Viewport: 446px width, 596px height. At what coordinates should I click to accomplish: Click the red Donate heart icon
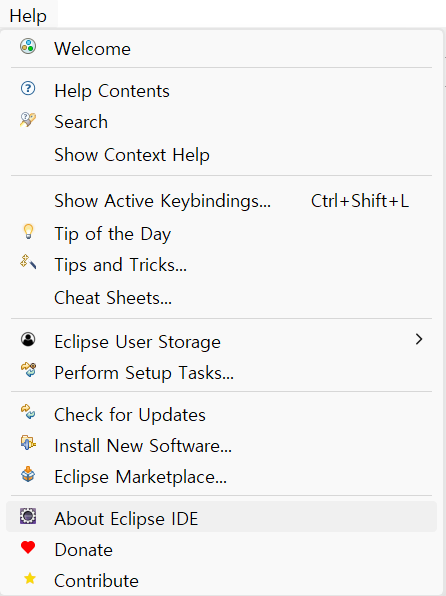point(28,548)
